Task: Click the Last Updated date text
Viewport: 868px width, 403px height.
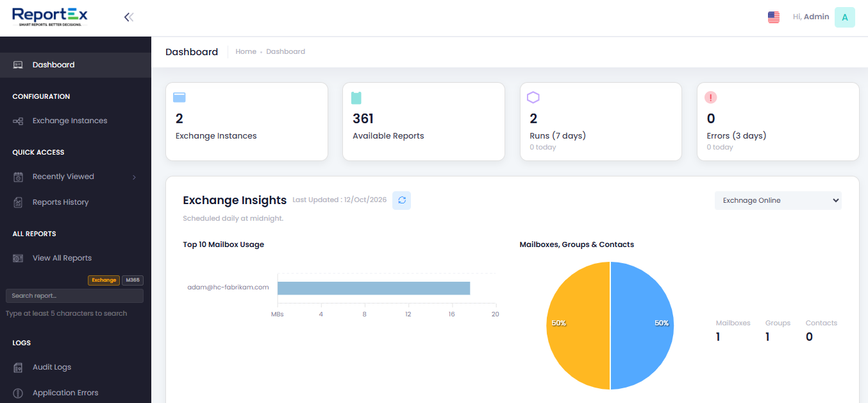Action: [x=340, y=200]
